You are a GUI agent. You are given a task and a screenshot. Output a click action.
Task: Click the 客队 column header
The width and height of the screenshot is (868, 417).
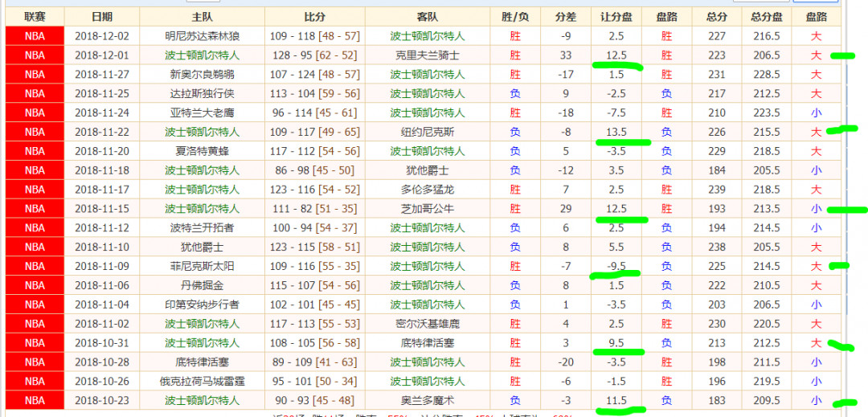point(428,17)
